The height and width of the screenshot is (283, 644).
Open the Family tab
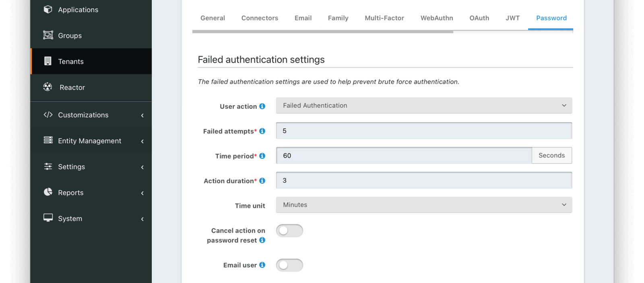click(338, 18)
